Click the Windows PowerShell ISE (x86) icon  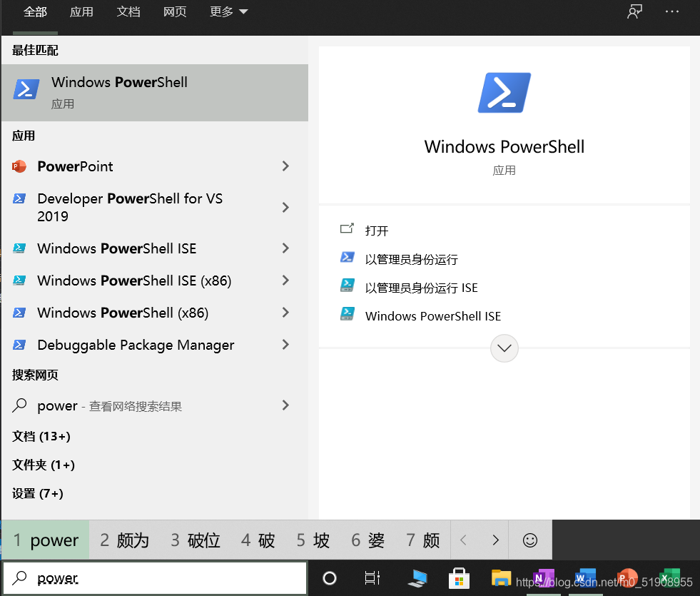[x=19, y=281]
